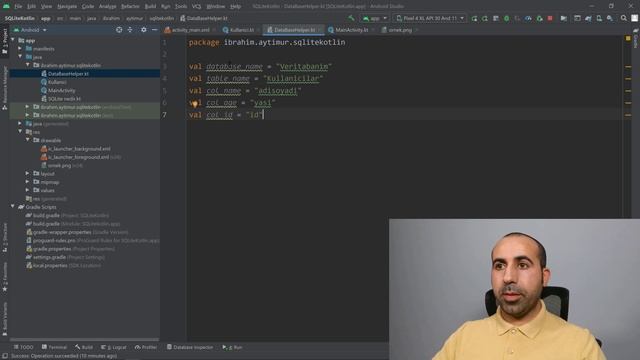Open Project panel settings gear
Screen dimensions: 640x360
pos(144,30)
